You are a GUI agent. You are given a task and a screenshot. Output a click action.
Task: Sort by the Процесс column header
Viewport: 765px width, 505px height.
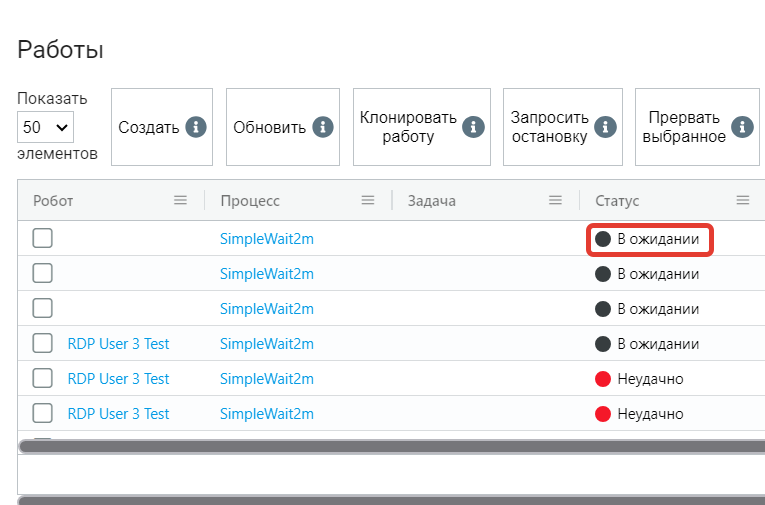pos(250,201)
